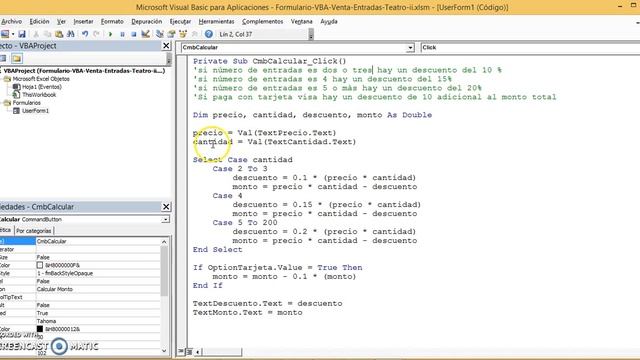Click the black ForeColor swatch &H80000012&
640x360 pixels.
[x=40, y=329]
